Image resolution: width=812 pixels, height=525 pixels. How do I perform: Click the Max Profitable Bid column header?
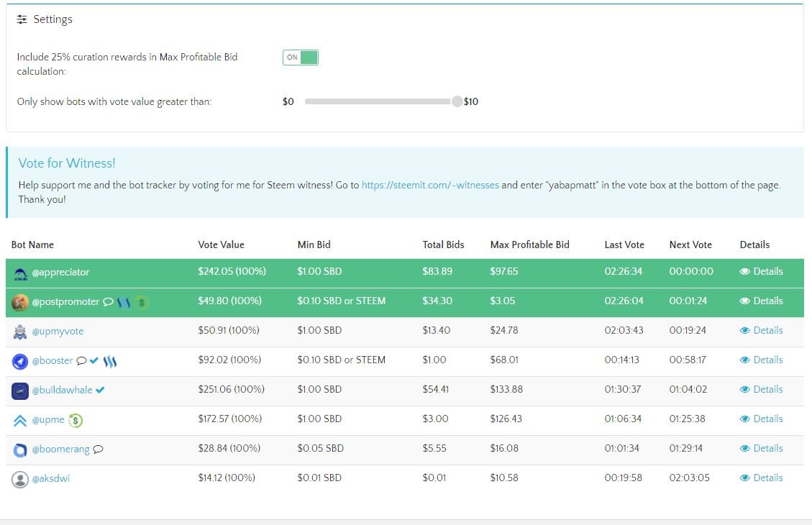530,245
